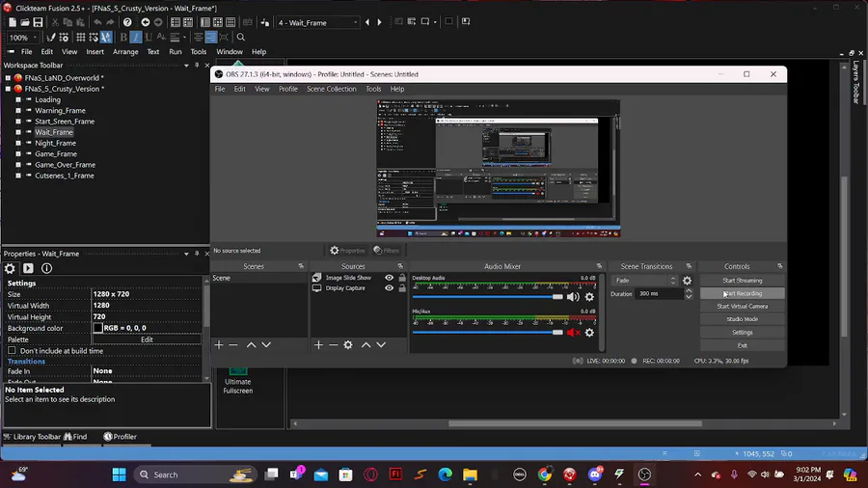This screenshot has width=868, height=488.
Task: Open Properties panel runtime options tab
Action: [28, 268]
